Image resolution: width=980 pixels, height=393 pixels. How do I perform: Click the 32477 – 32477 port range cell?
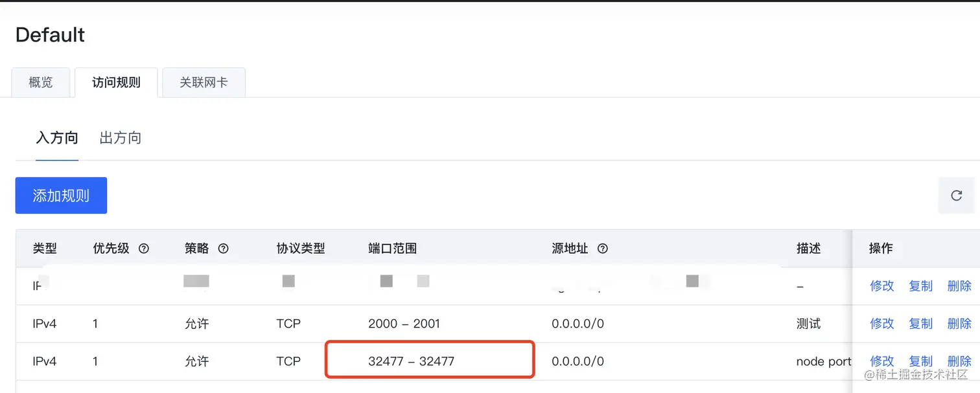click(411, 361)
